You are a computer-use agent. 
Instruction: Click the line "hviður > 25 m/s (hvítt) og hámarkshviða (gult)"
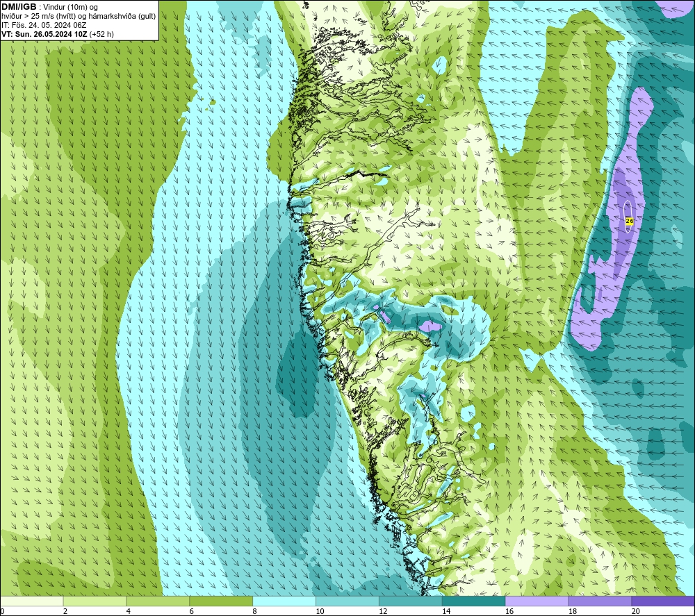coord(79,16)
